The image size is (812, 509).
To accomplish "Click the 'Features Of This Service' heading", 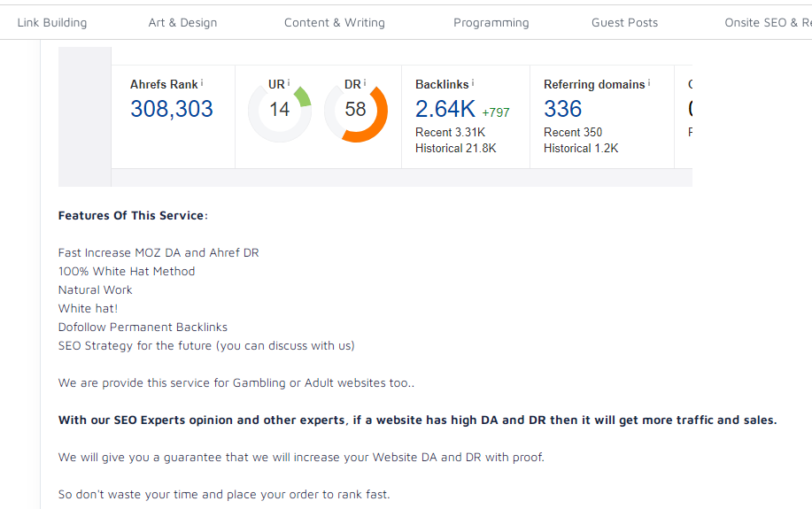I will click(133, 216).
